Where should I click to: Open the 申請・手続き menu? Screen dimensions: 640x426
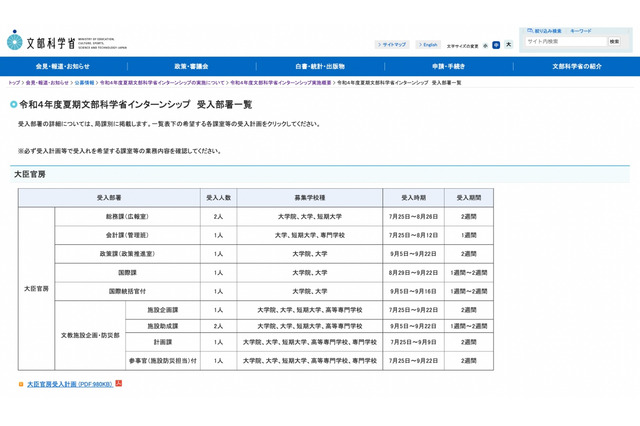coord(448,66)
